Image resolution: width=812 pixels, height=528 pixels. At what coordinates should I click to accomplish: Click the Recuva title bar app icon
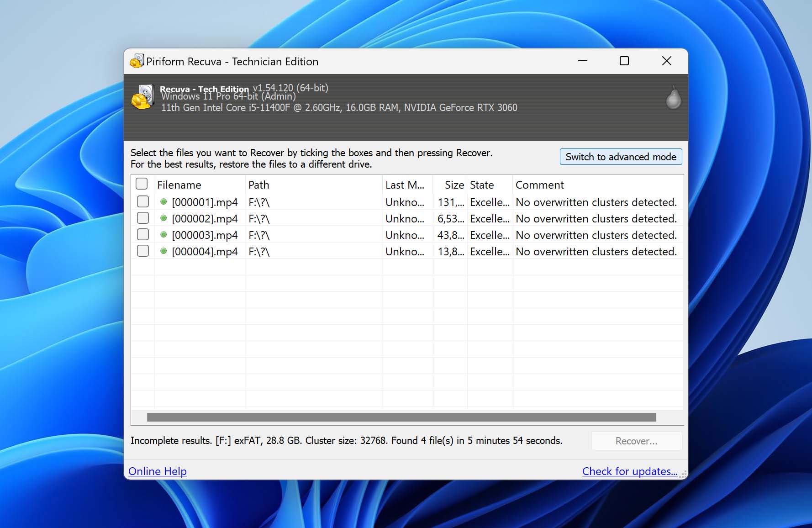pyautogui.click(x=137, y=61)
